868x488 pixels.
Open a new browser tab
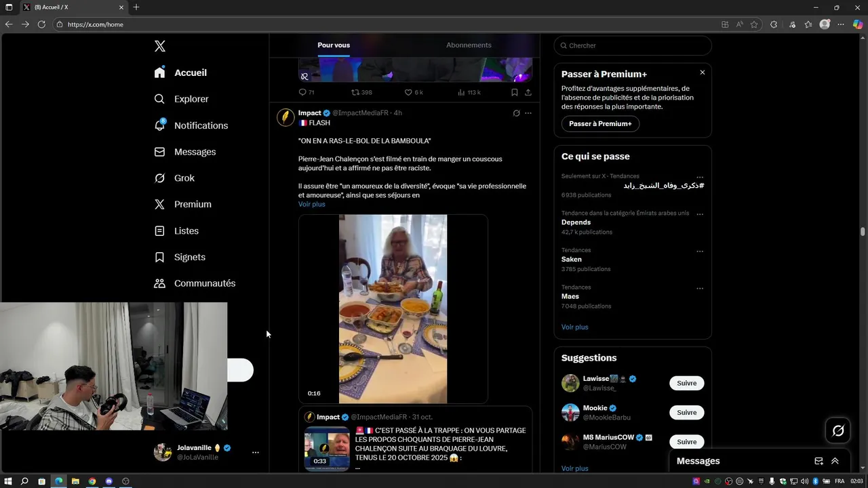(136, 7)
